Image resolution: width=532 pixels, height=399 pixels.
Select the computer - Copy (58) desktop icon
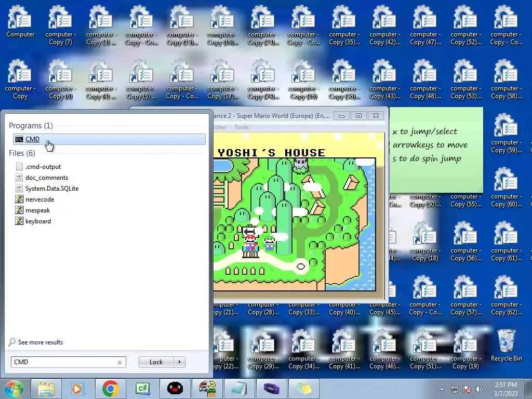tap(506, 79)
